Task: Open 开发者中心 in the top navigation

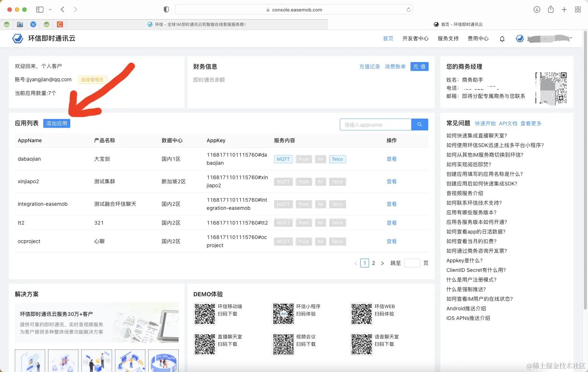Action: (415, 38)
